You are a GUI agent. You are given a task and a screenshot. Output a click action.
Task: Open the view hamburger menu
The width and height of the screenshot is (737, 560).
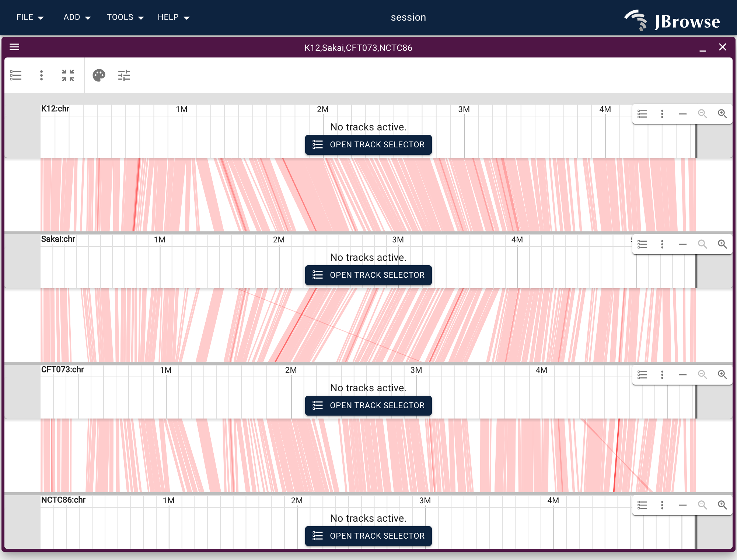tap(14, 47)
